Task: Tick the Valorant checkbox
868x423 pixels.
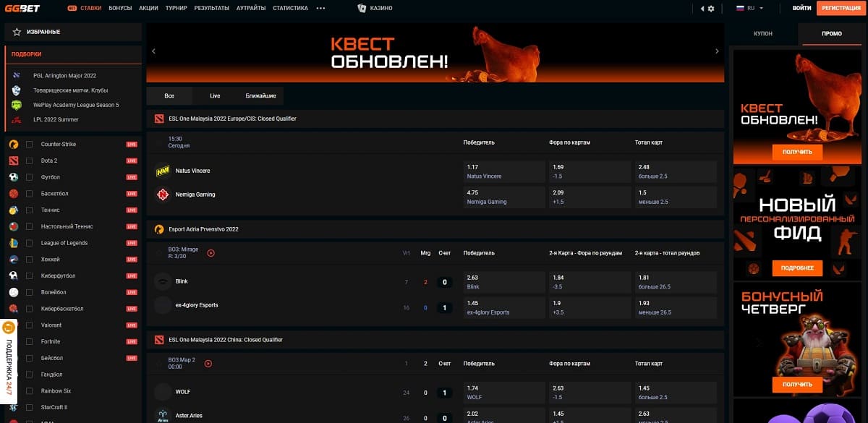Action: pyautogui.click(x=30, y=325)
